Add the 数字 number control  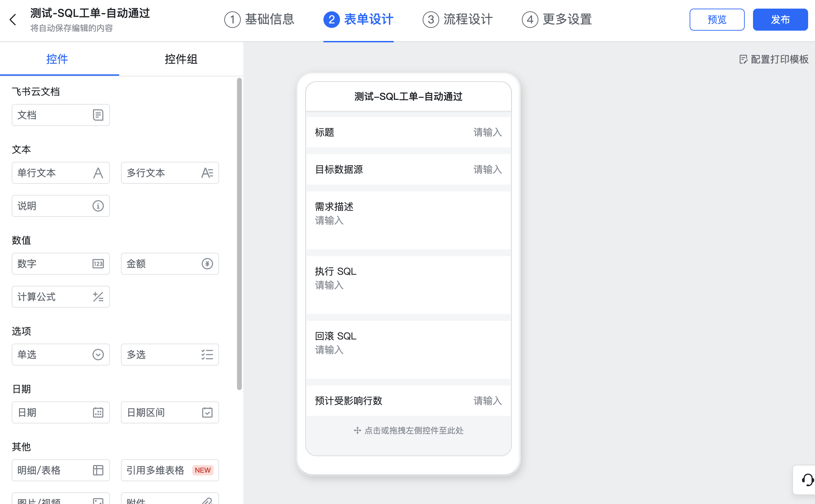click(x=61, y=264)
